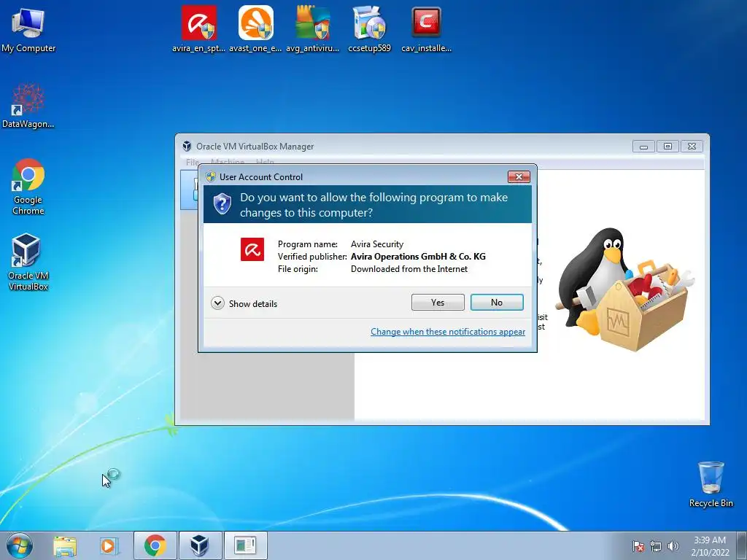Launch Windows Media Player from taskbar
This screenshot has width=747, height=560.
(109, 545)
